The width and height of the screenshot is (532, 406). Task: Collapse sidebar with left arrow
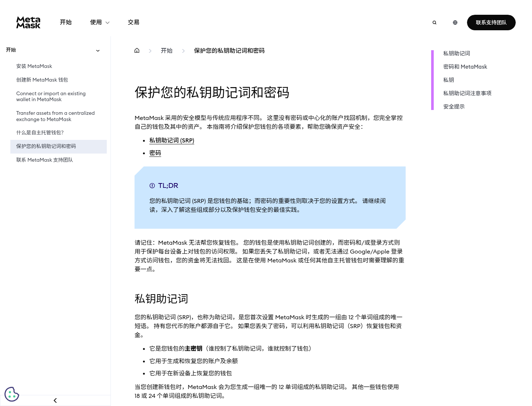point(55,400)
